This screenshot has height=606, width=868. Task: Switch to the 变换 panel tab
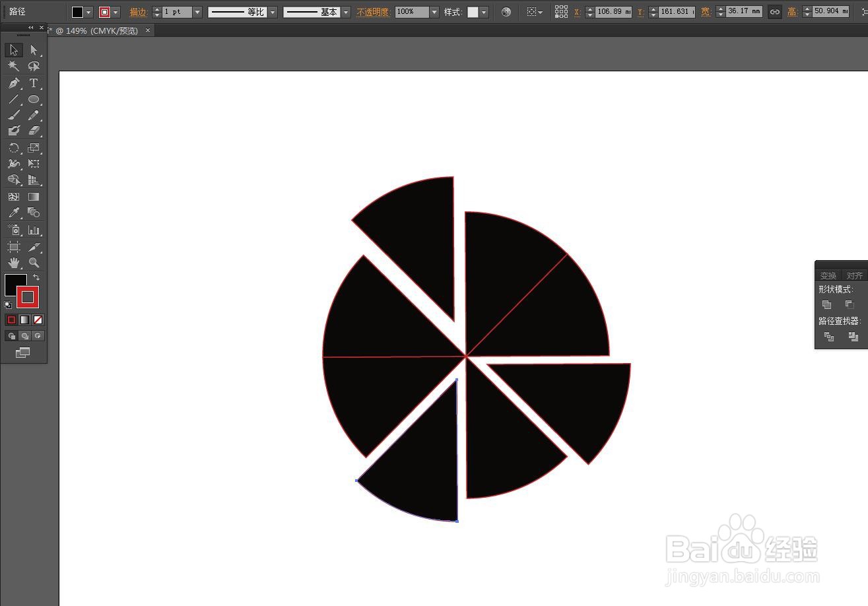828,275
